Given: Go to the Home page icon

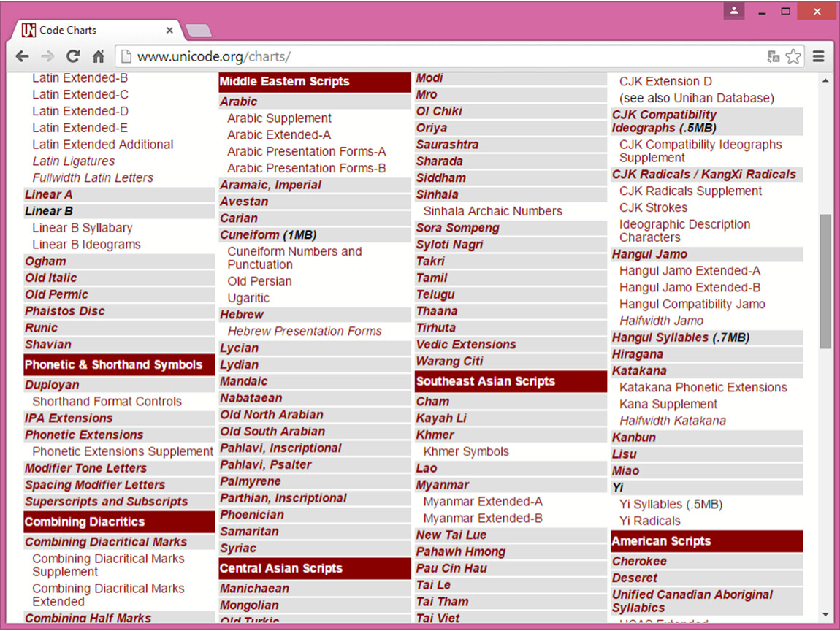Looking at the screenshot, I should coord(99,56).
